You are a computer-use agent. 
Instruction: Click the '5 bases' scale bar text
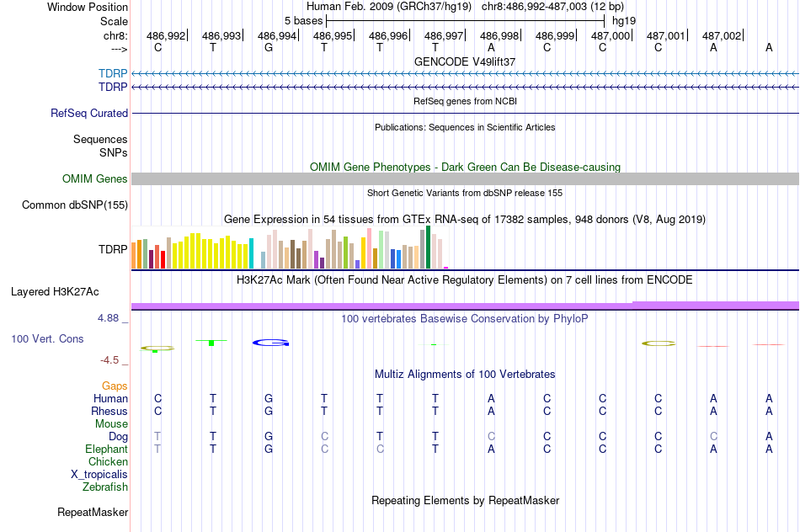click(x=303, y=21)
